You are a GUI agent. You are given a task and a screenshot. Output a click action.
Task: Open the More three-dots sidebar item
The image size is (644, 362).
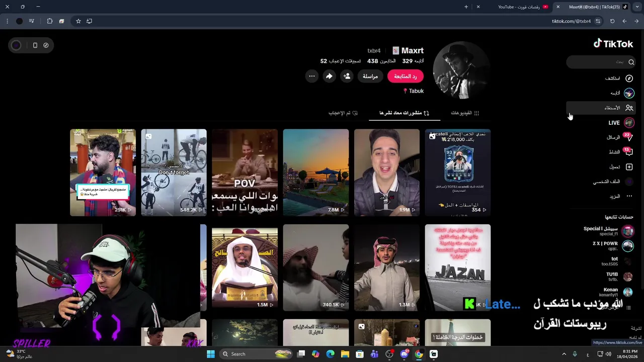pyautogui.click(x=620, y=196)
